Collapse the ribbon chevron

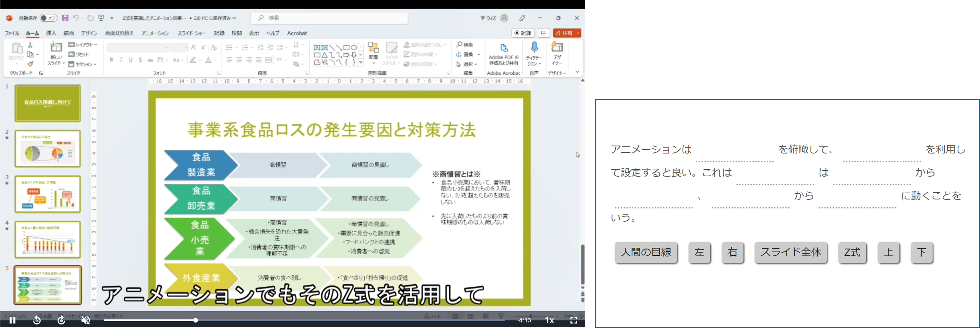[x=577, y=72]
